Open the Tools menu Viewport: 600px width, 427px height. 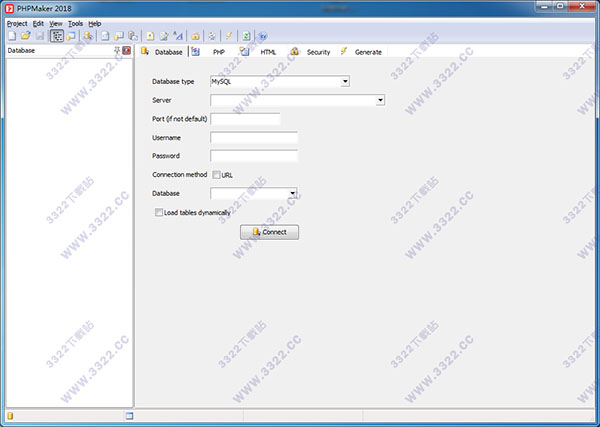(x=75, y=24)
